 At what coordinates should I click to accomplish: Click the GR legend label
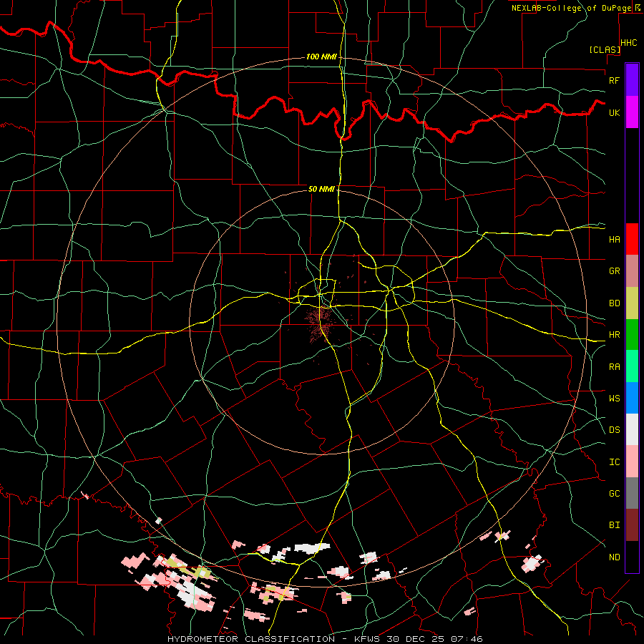tap(615, 271)
